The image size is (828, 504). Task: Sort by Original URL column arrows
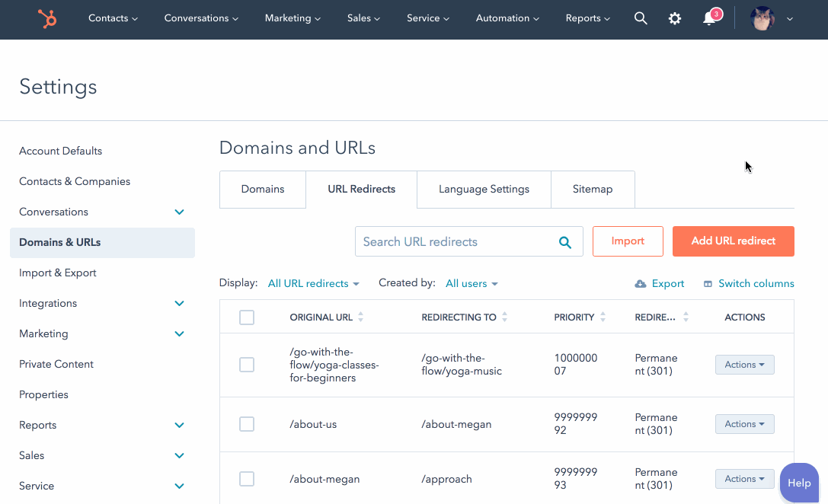coord(361,317)
